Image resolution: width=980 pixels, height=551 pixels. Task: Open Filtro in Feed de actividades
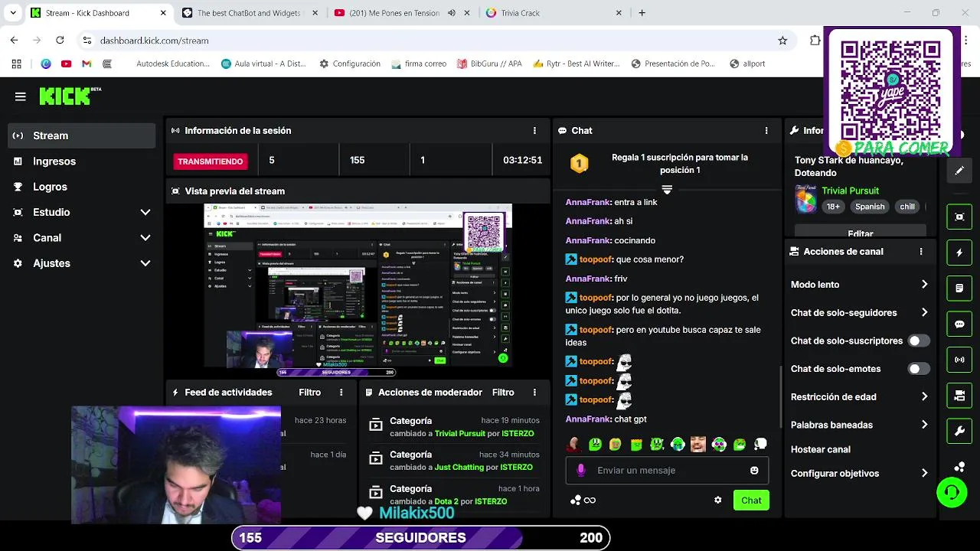(309, 392)
